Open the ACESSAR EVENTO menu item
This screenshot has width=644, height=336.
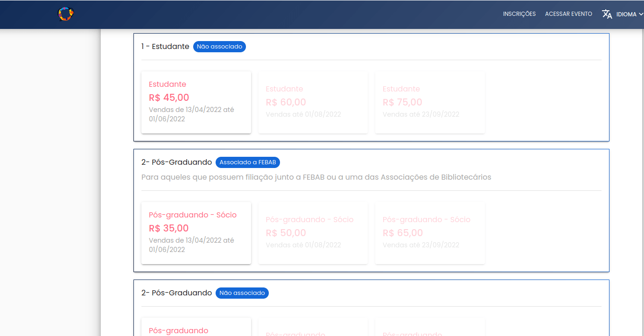coord(568,14)
